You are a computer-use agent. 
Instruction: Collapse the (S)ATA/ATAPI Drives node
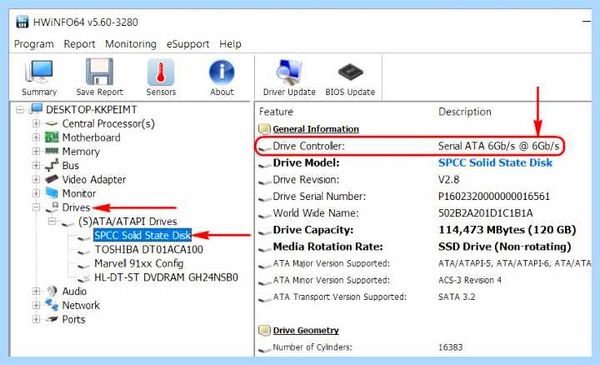pyautogui.click(x=52, y=221)
